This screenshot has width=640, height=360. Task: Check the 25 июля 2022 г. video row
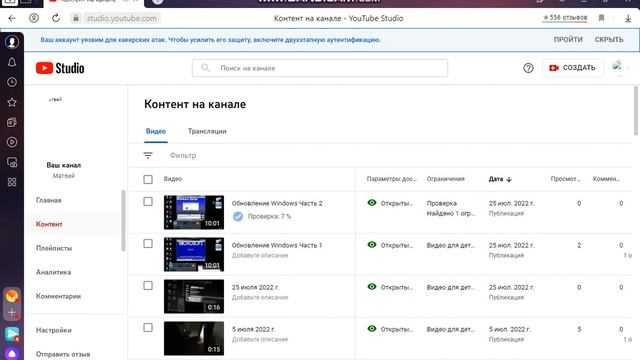coord(148,286)
